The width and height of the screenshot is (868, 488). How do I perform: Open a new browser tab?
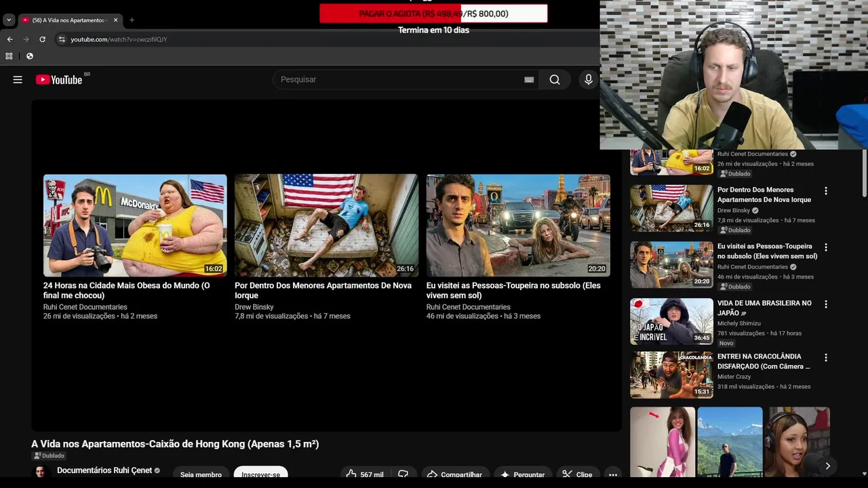[132, 20]
